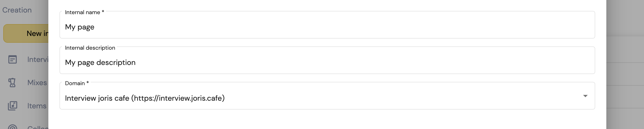Click the partially visible Collections icon

click(x=12, y=126)
